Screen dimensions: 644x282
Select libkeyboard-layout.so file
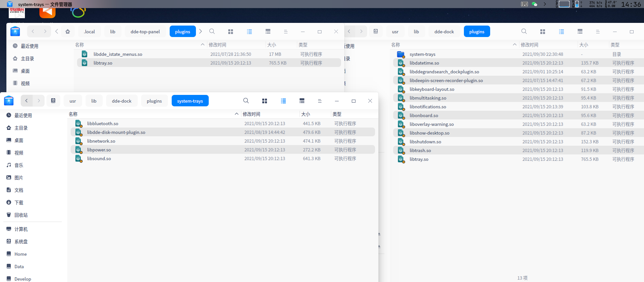[518, 89]
